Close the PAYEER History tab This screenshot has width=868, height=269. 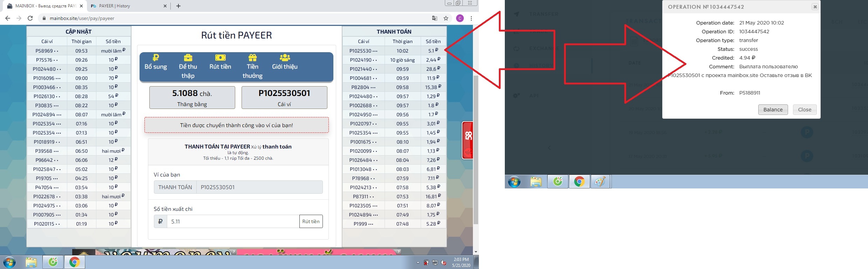[x=165, y=6]
